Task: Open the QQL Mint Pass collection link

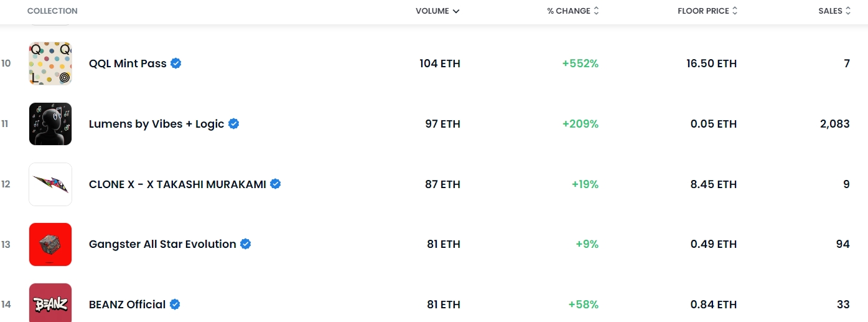Action: click(x=128, y=64)
